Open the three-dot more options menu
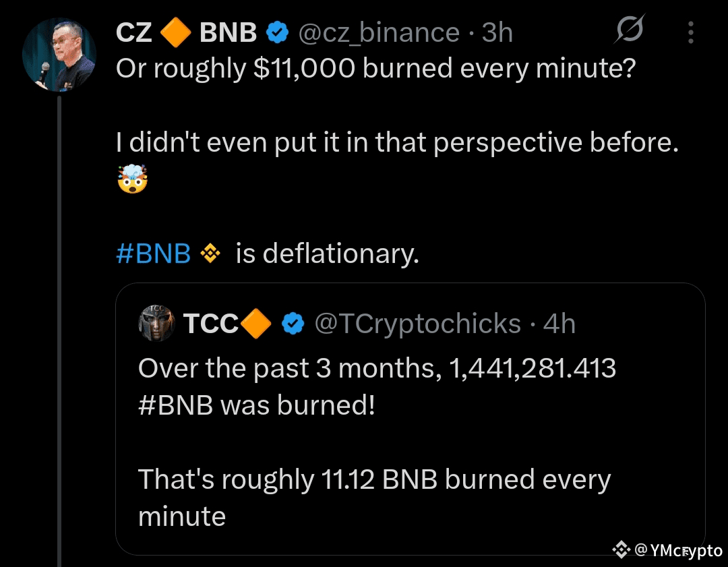Viewport: 728px width, 567px height. 690,32
